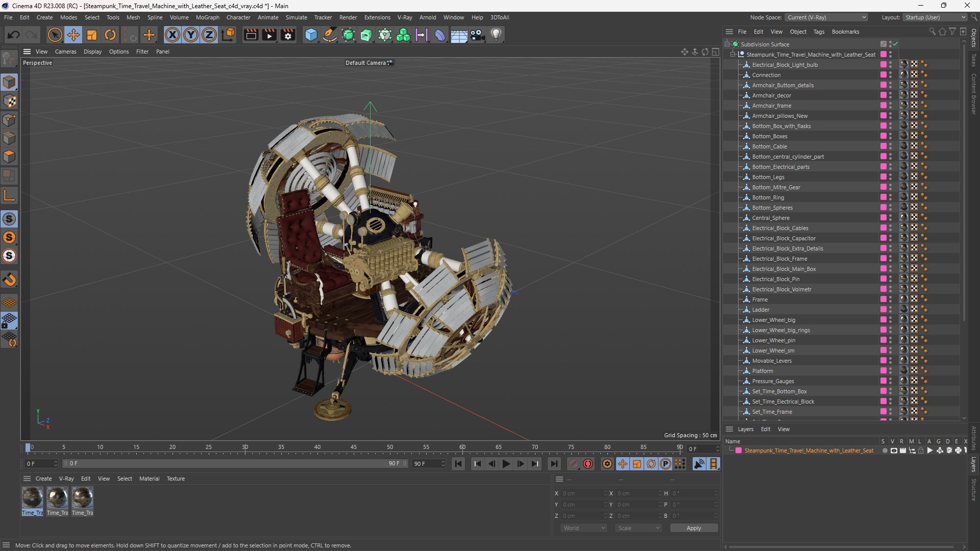This screenshot has height=551, width=980.
Task: Click the Undo arrow icon
Action: [x=14, y=35]
